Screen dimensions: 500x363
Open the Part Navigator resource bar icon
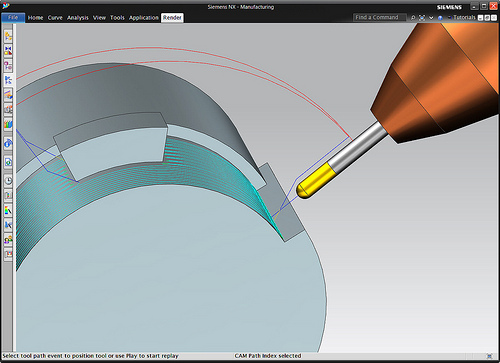click(8, 66)
